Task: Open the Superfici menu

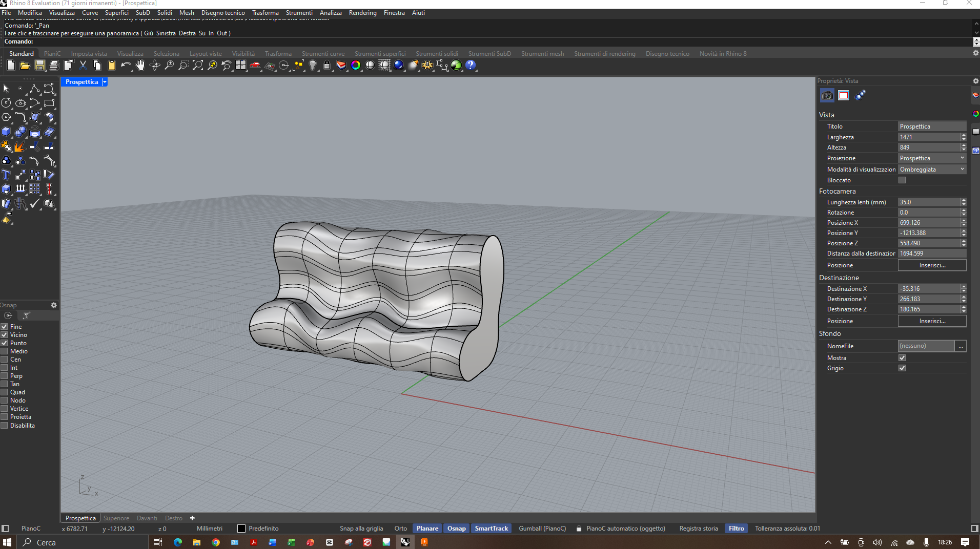Action: coord(116,13)
